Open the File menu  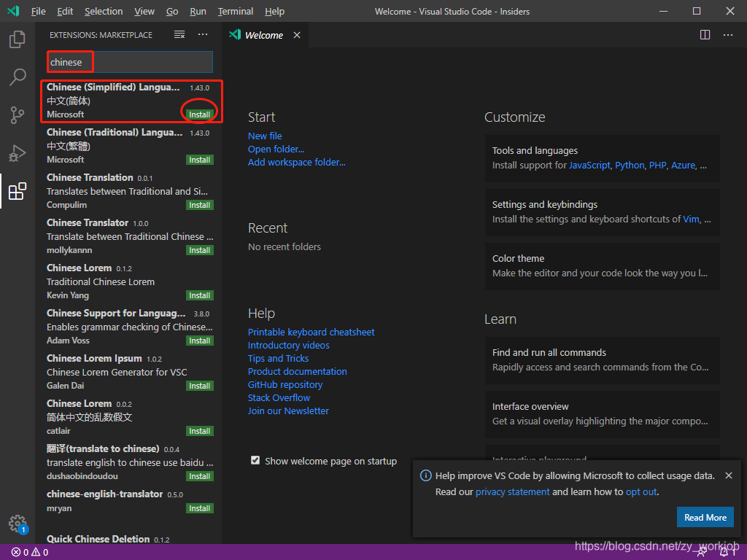click(x=38, y=12)
